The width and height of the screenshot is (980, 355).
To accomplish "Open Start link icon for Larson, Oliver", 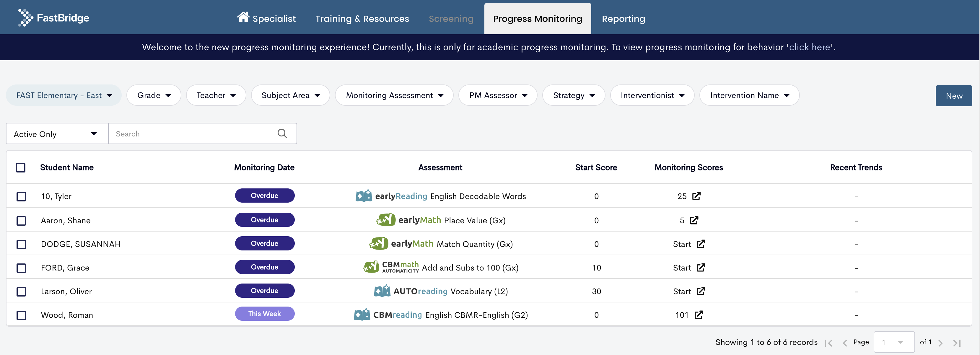I will [701, 291].
